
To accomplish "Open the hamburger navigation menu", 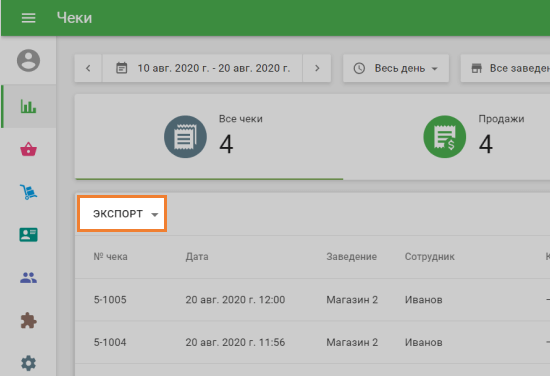I will click(28, 18).
